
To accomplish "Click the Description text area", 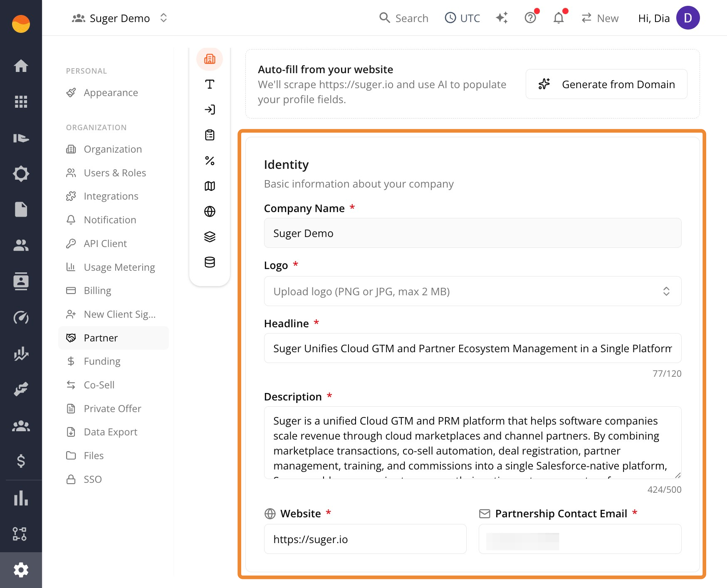I will click(x=472, y=442).
